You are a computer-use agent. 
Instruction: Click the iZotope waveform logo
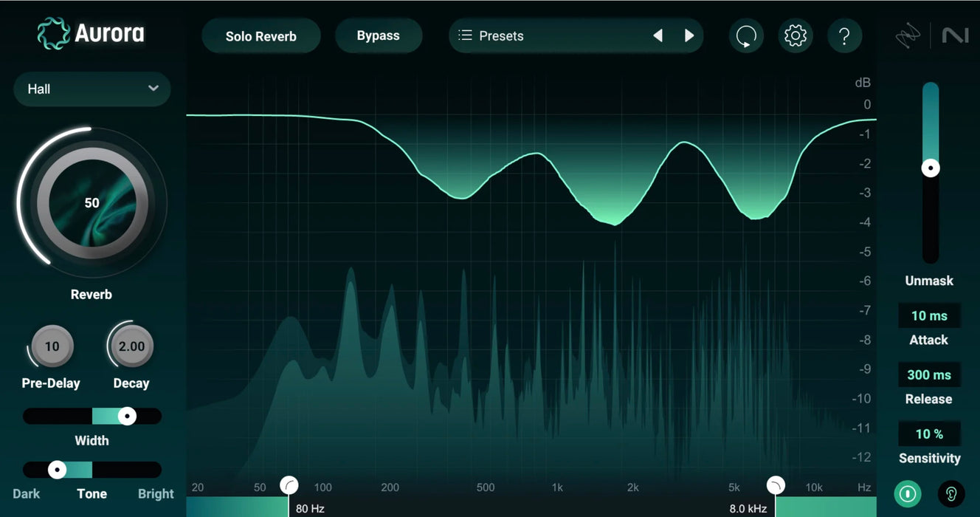(908, 35)
